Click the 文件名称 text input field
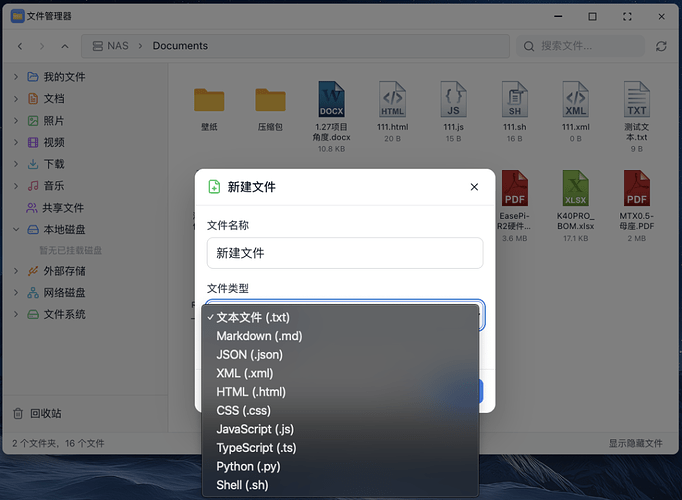Viewport: 682px width, 500px height. 344,253
